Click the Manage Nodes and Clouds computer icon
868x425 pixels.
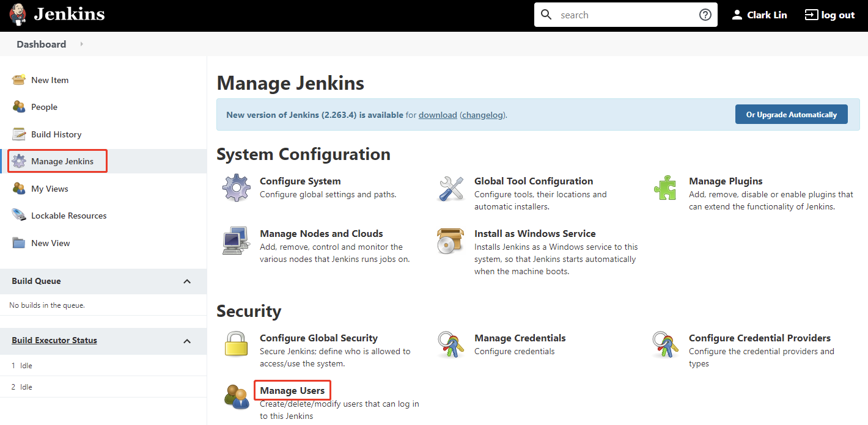tap(237, 241)
